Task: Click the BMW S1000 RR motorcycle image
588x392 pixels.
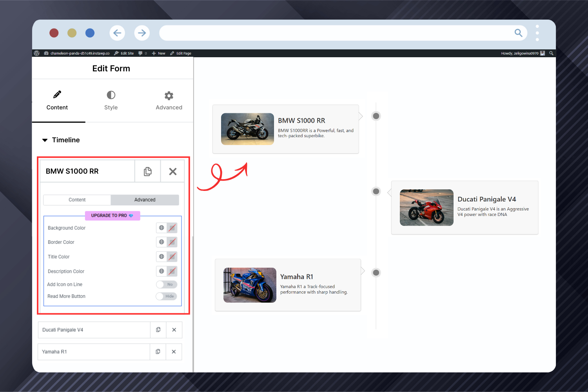Action: click(247, 129)
